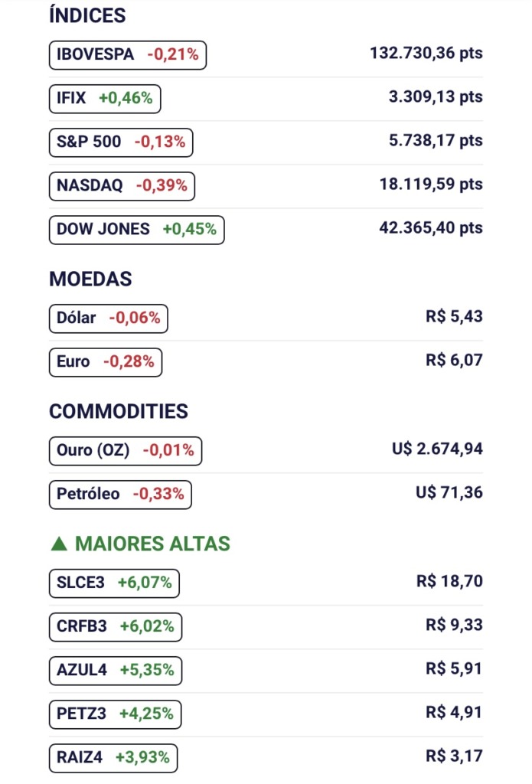Viewport: 532px width, 784px height.
Task: Open the SLCE3 stock badge
Action: pyautogui.click(x=114, y=583)
